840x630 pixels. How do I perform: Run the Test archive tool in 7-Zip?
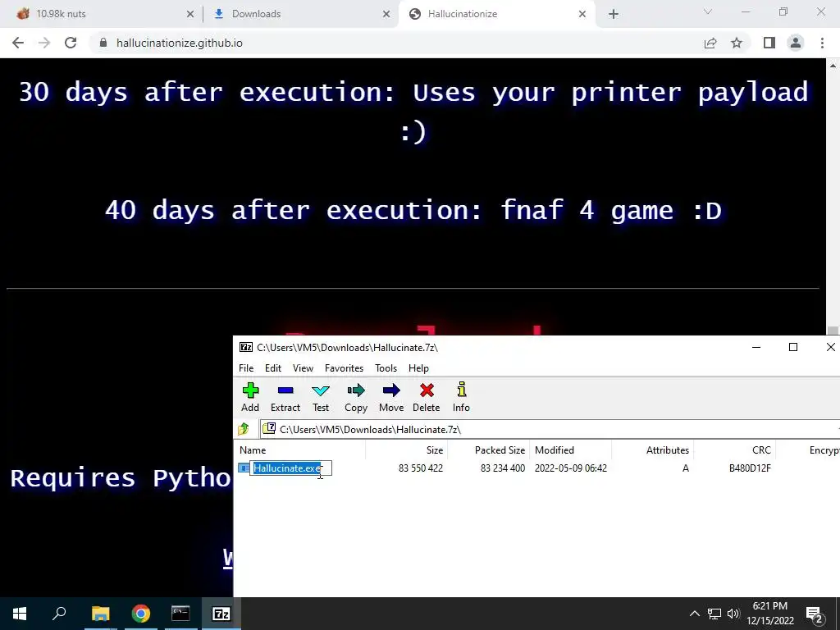coord(321,398)
